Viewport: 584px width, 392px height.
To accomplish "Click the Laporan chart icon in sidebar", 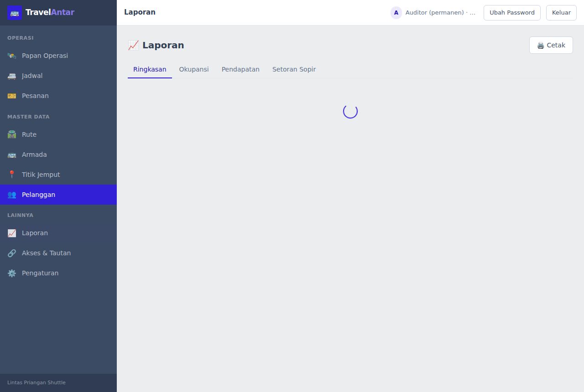I will 12,233.
